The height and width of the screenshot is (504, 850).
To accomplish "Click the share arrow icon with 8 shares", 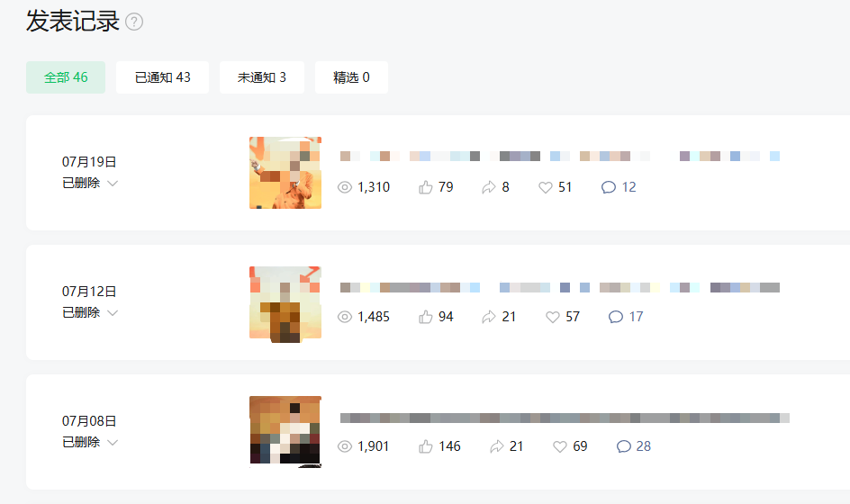I will (x=488, y=187).
